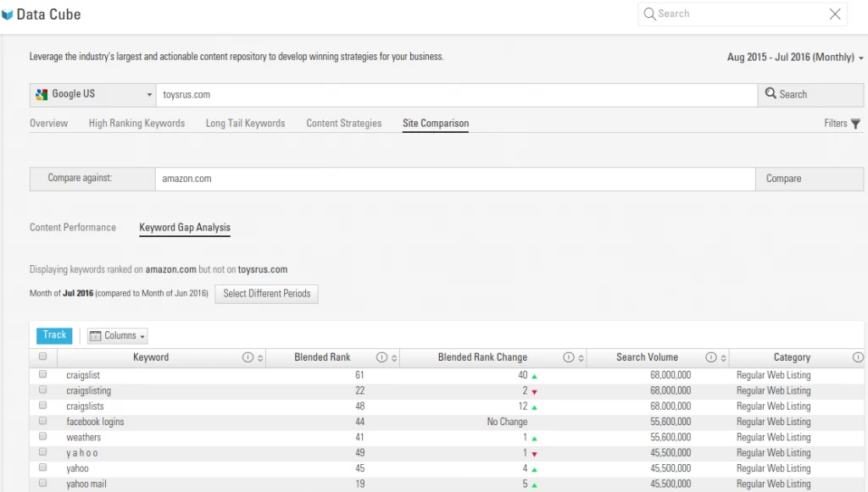Check the craigslisting row checkbox
The width and height of the screenshot is (868, 492).
pos(42,390)
